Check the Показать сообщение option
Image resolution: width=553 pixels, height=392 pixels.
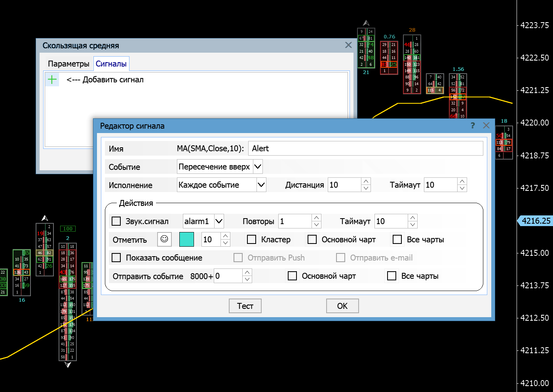(116, 258)
